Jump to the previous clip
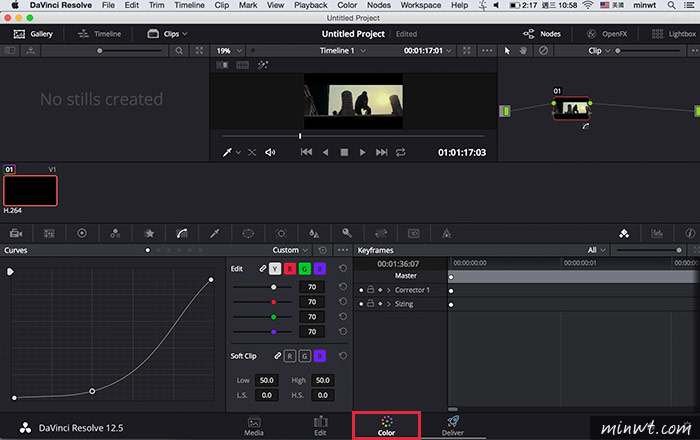This screenshot has height=440, width=700. (306, 152)
